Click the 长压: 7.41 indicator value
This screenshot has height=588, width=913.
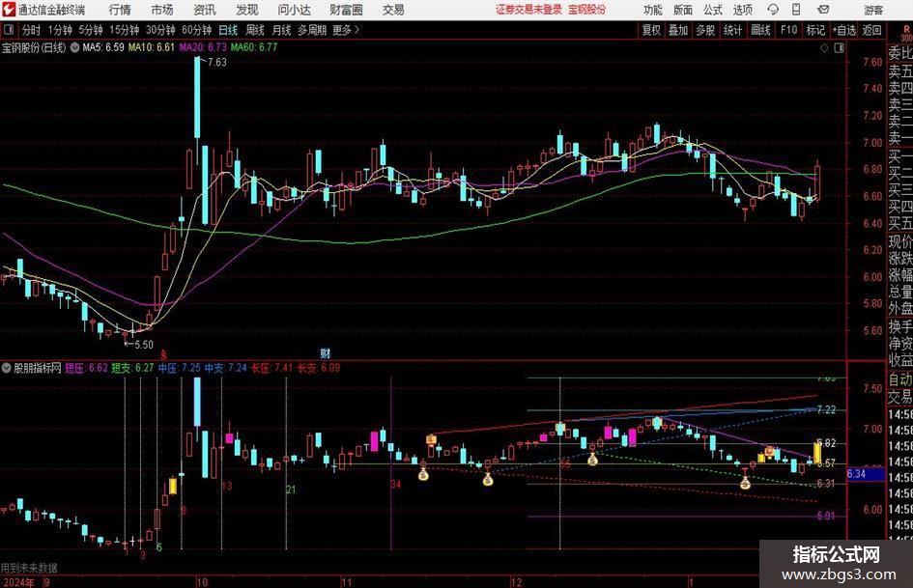click(x=271, y=368)
